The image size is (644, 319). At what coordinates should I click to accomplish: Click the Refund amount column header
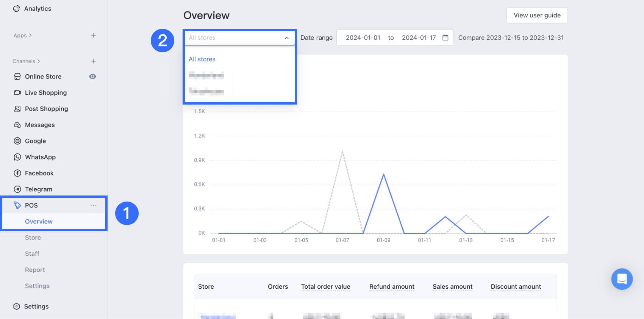coord(392,287)
